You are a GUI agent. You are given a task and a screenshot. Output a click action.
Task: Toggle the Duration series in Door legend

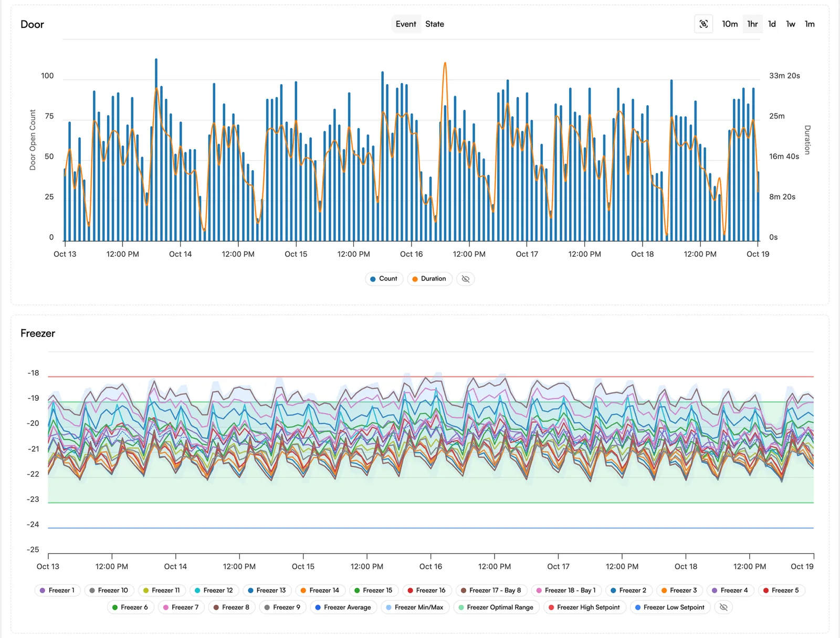[x=429, y=279]
